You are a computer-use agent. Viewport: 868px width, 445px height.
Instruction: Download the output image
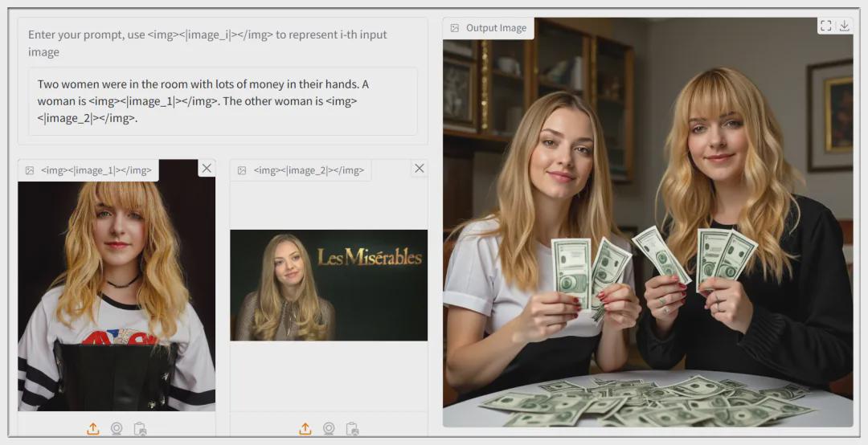click(x=844, y=26)
